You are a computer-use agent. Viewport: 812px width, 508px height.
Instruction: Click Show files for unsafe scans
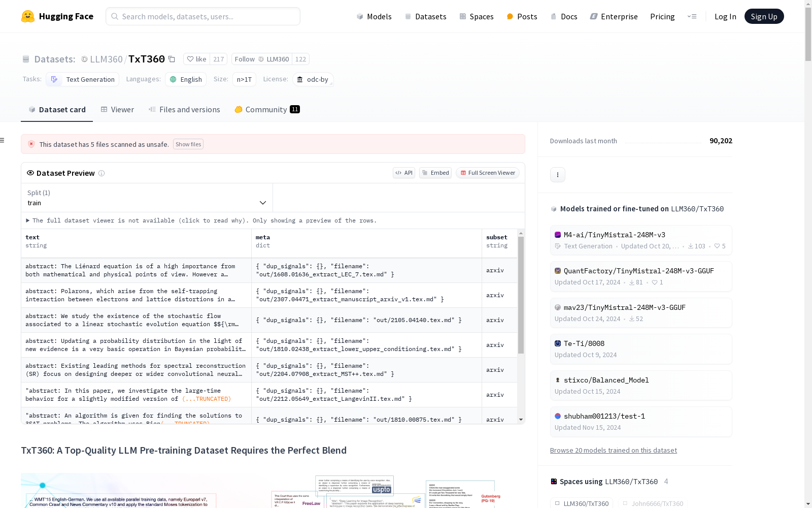(x=188, y=144)
